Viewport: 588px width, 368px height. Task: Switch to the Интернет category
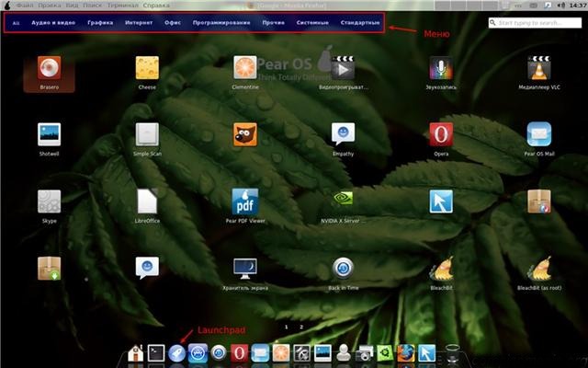(139, 22)
